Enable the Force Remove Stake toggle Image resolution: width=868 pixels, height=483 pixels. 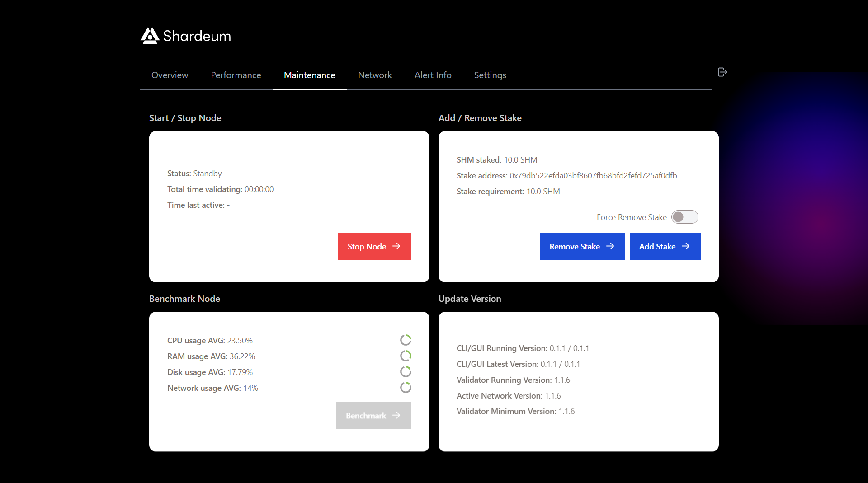point(684,217)
